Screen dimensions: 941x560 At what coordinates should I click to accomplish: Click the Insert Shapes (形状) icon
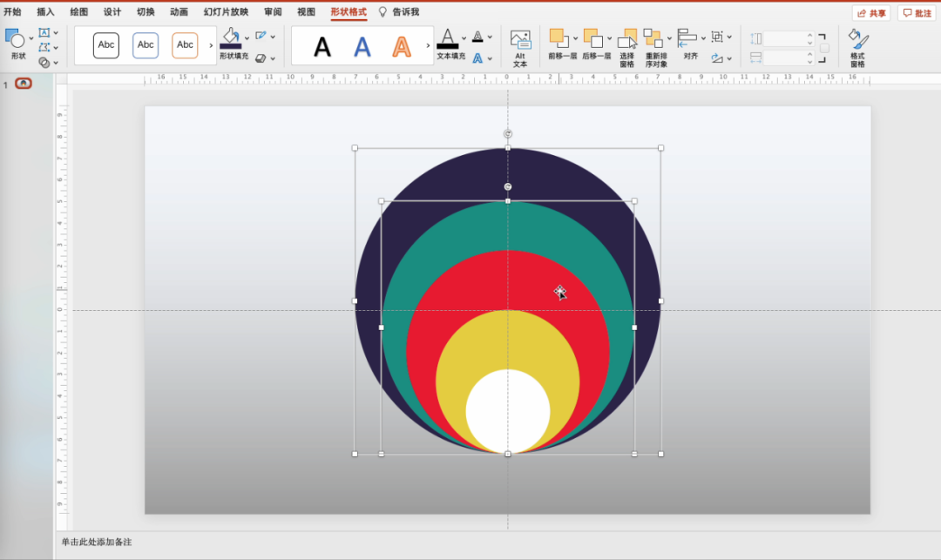(15, 39)
